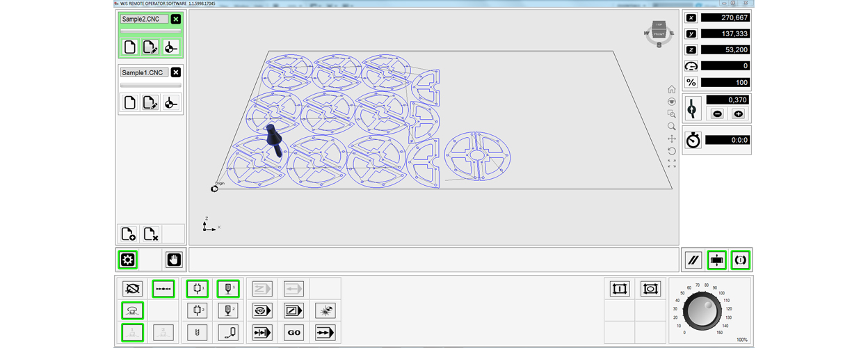Image resolution: width=868 pixels, height=348 pixels.
Task: Click the Z coordinate label
Action: point(691,50)
